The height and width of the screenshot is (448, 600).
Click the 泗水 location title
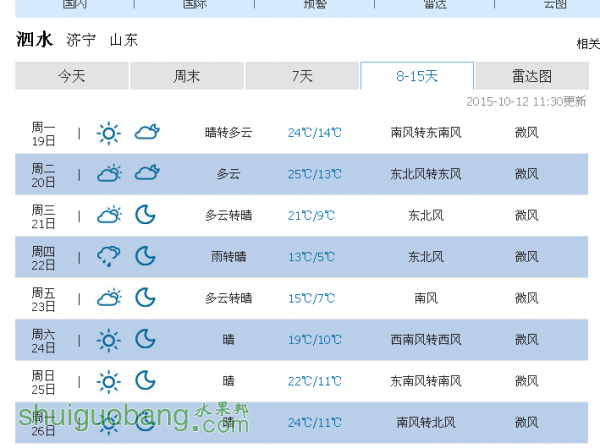(x=34, y=39)
